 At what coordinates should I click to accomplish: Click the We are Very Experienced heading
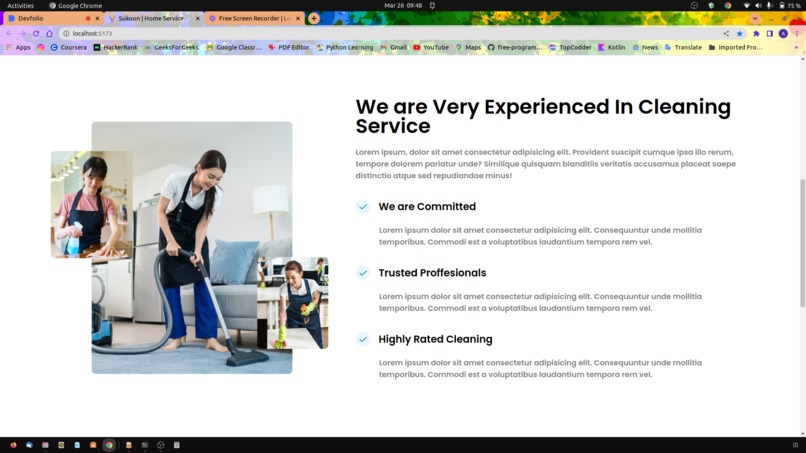tap(543, 116)
